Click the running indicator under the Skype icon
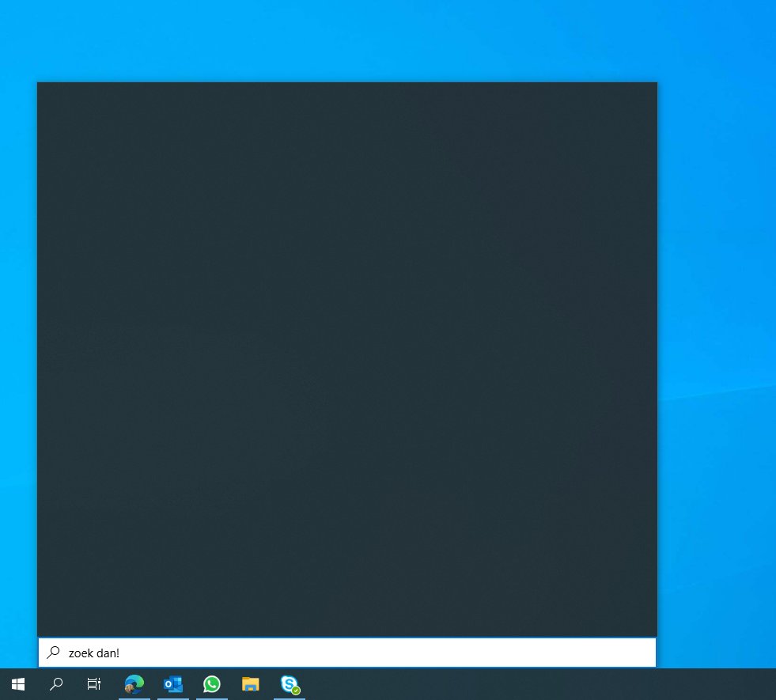The height and width of the screenshot is (700, 776). click(289, 697)
